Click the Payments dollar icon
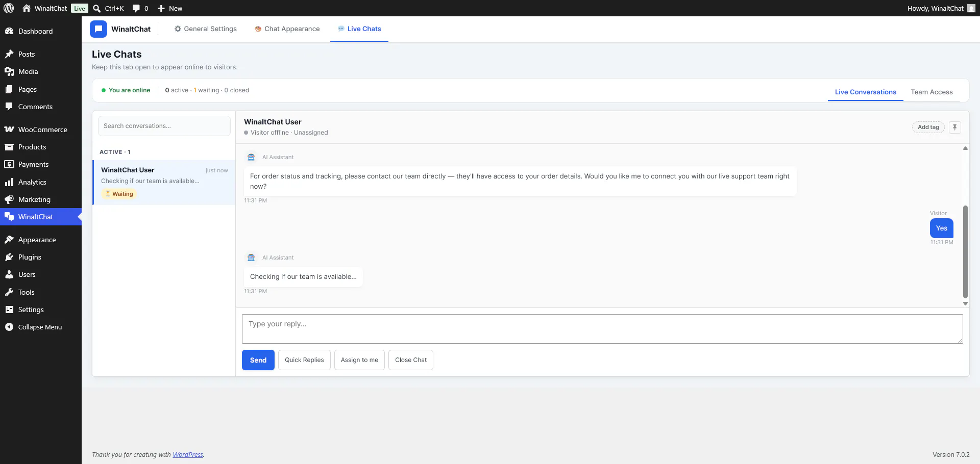Viewport: 980px width, 464px height. [x=9, y=164]
